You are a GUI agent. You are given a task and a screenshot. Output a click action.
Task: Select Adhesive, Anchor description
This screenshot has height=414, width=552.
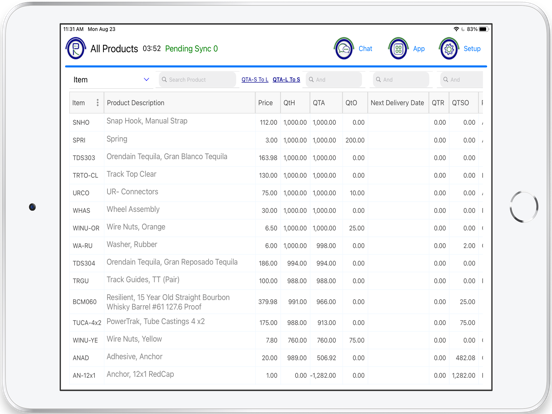coord(134,357)
